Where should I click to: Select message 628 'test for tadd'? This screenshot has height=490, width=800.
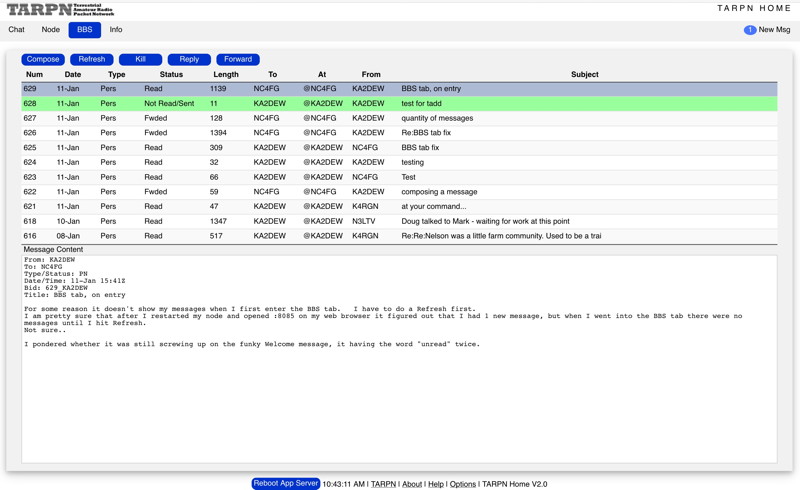coord(399,104)
